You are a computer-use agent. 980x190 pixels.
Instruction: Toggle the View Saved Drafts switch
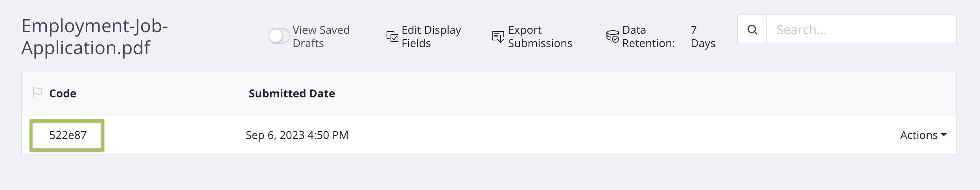[x=279, y=36]
